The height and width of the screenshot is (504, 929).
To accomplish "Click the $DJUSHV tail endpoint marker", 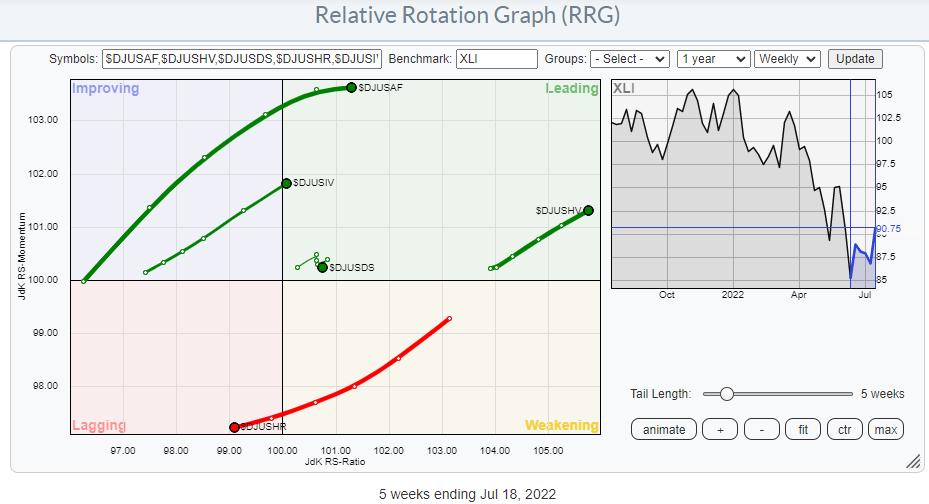I will click(x=588, y=210).
